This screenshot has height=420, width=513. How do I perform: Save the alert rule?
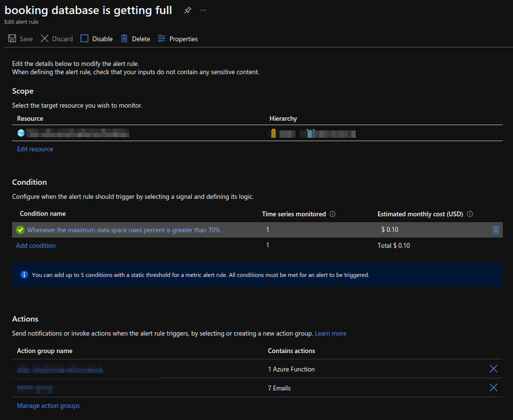pyautogui.click(x=20, y=38)
